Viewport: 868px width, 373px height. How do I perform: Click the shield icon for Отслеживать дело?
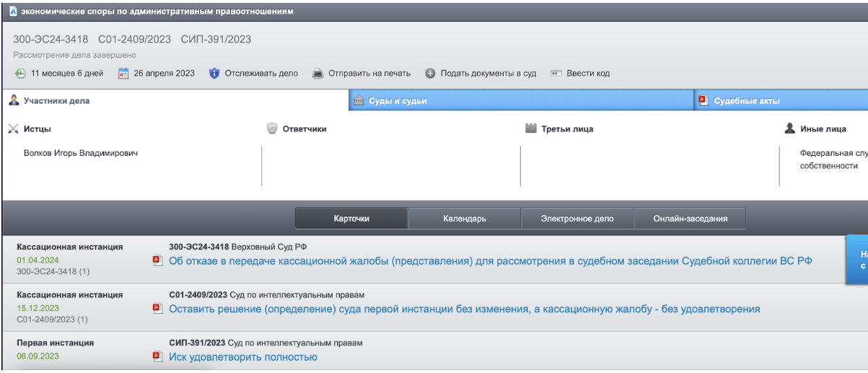tap(214, 74)
